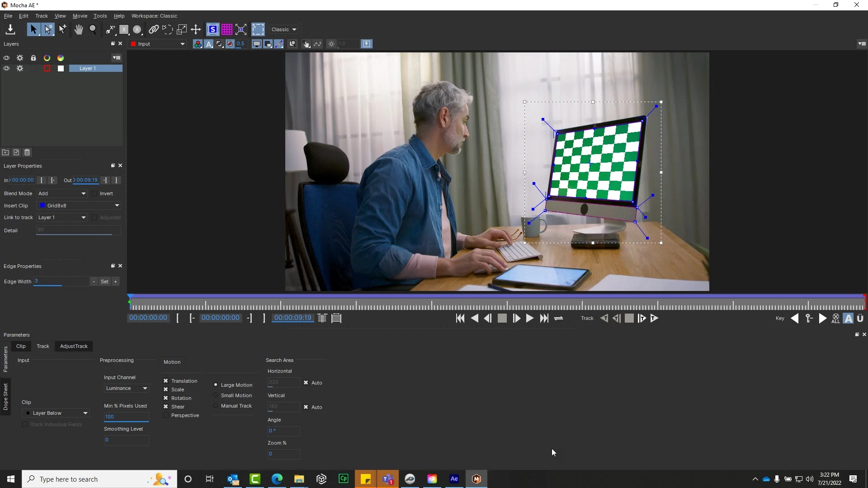Click the Track Forward button

click(654, 319)
